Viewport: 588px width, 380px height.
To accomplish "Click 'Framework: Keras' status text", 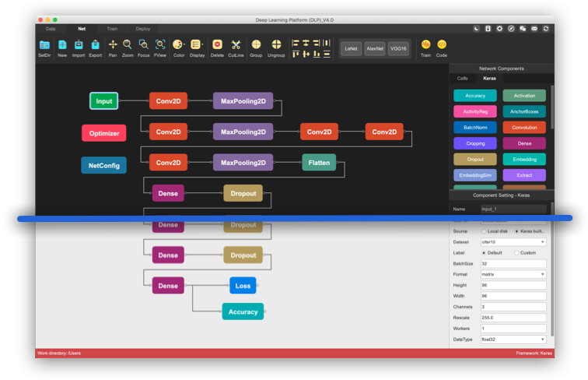I will coord(534,354).
